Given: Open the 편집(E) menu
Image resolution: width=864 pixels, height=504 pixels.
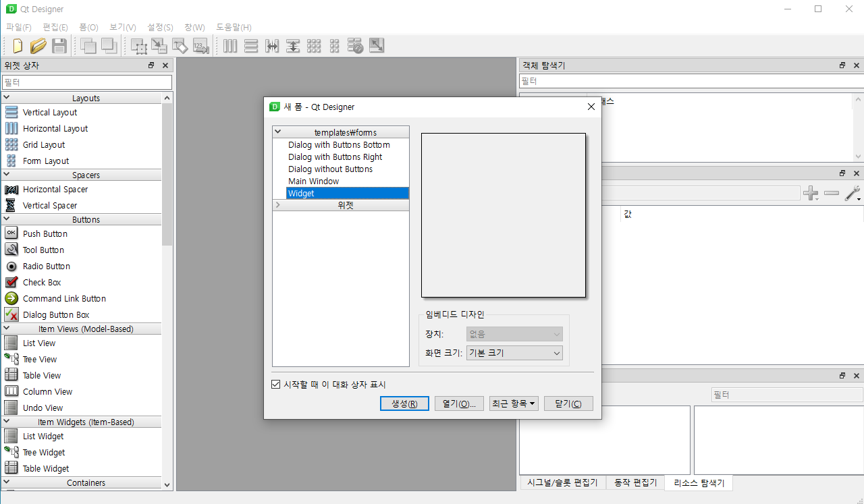Looking at the screenshot, I should click(55, 27).
